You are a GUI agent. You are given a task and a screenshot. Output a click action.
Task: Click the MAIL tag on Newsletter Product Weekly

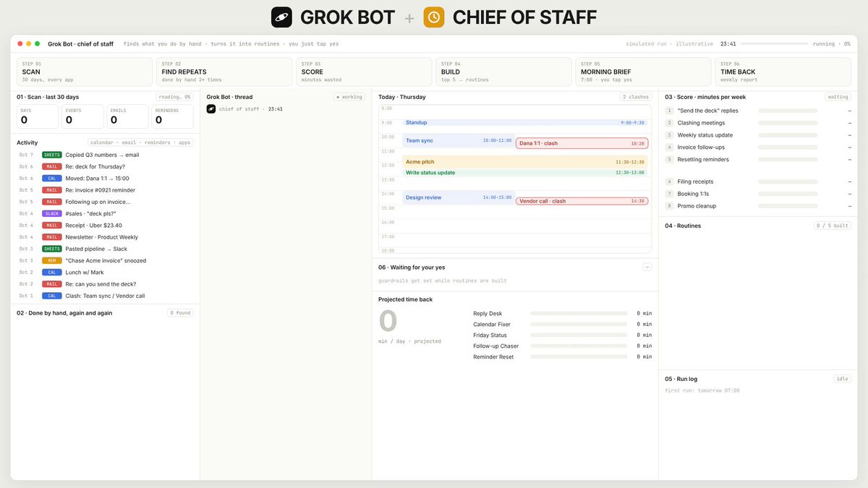52,237
